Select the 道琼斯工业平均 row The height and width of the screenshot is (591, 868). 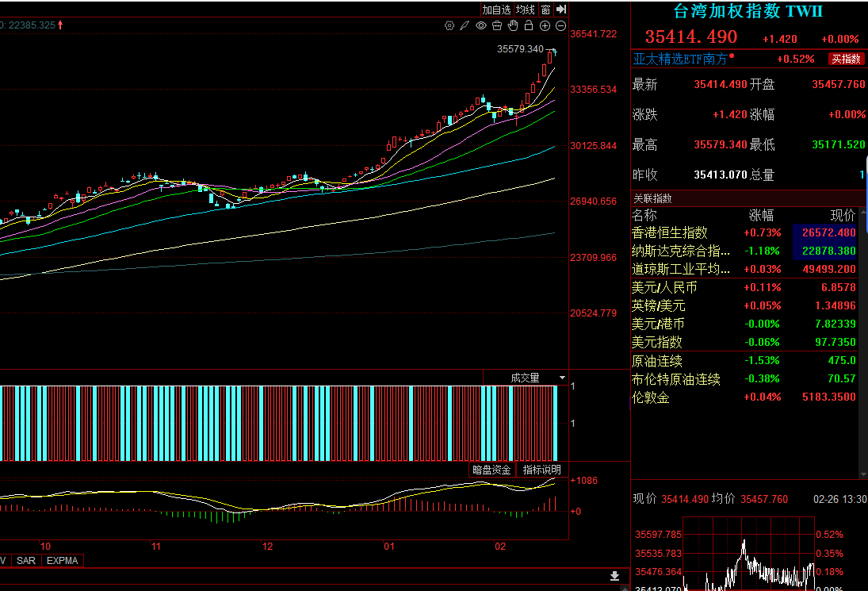744,269
